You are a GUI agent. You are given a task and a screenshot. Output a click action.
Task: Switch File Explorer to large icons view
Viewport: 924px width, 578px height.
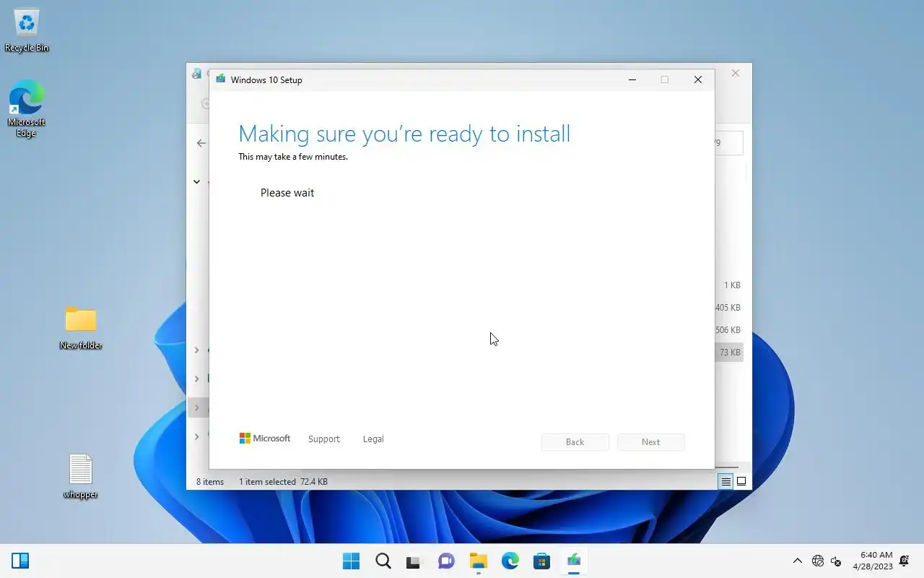point(741,481)
